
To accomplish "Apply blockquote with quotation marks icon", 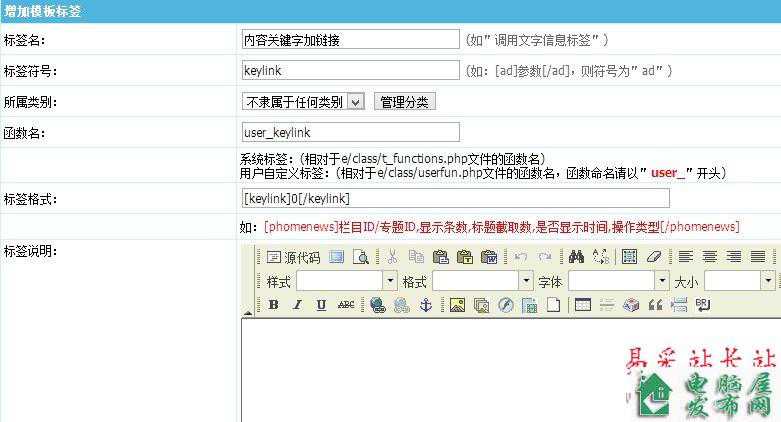I will pos(655,304).
